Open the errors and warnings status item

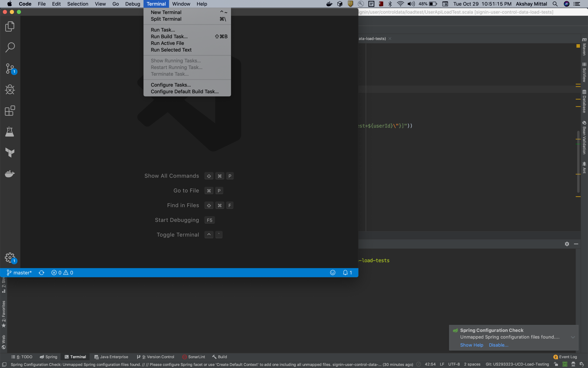coord(62,273)
